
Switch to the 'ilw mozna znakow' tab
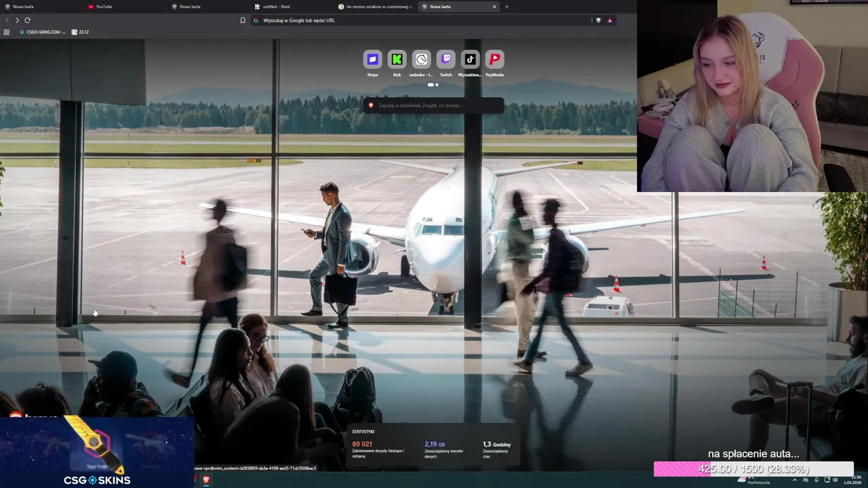[x=374, y=7]
